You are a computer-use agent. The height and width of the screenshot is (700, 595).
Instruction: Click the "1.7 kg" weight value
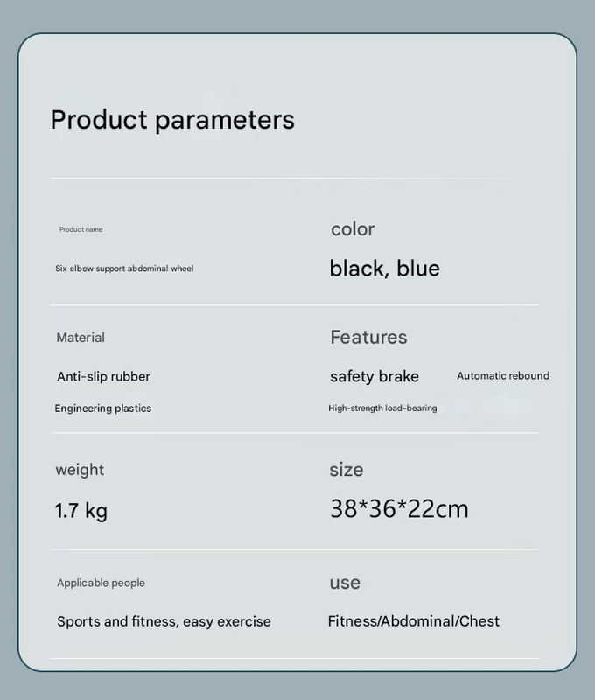81,510
